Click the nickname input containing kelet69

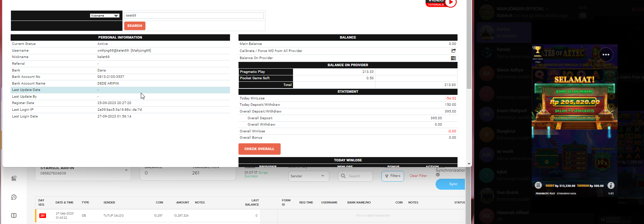[x=194, y=16]
